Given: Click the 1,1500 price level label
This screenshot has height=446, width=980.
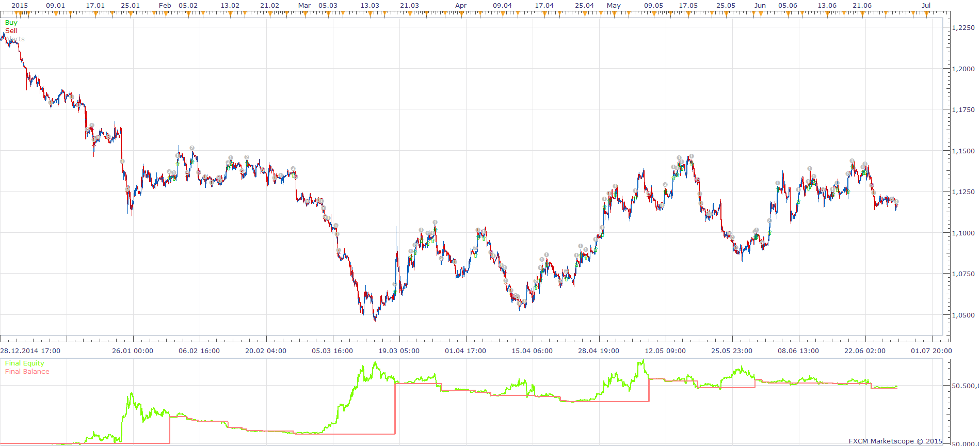Looking at the screenshot, I should coord(963,151).
